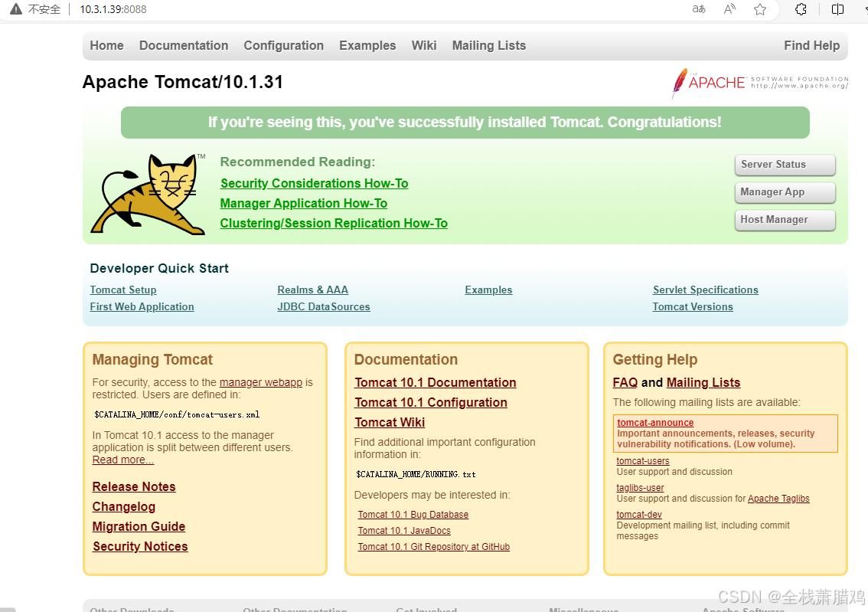Click the Migration Guide link
This screenshot has height=612, width=868.
click(x=139, y=526)
